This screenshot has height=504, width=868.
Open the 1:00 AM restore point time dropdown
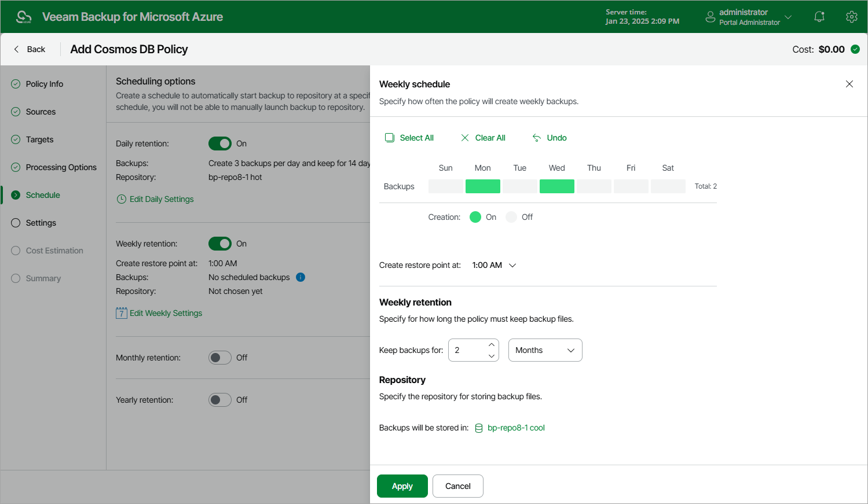coord(494,265)
